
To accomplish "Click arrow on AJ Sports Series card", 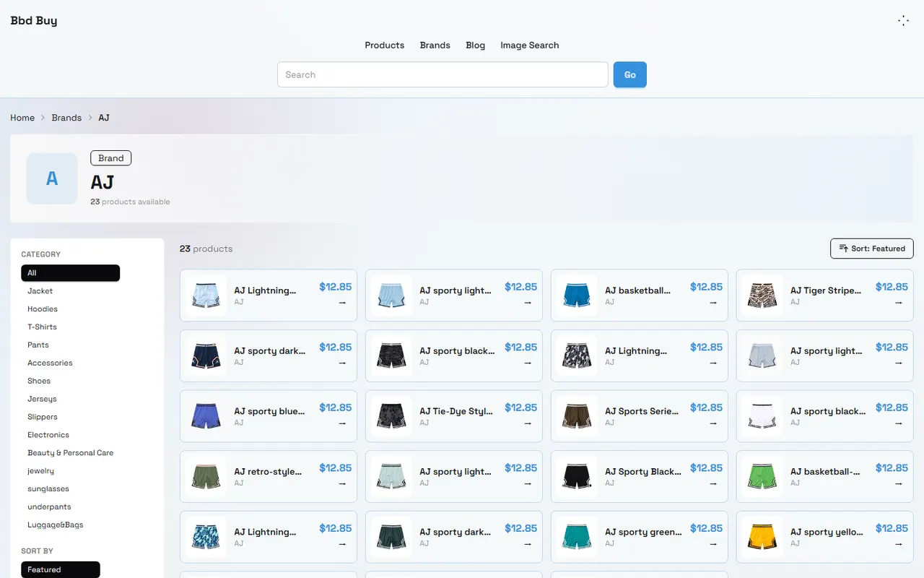I will click(713, 423).
